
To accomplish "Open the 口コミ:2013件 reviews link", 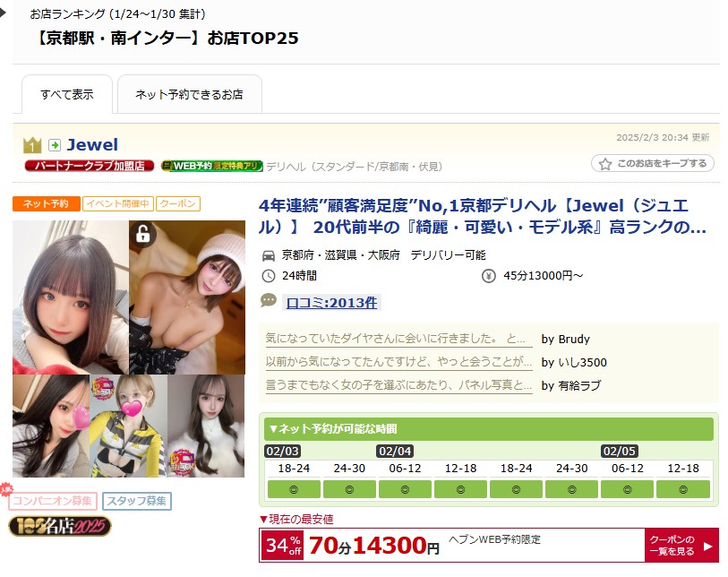I will pos(331,303).
